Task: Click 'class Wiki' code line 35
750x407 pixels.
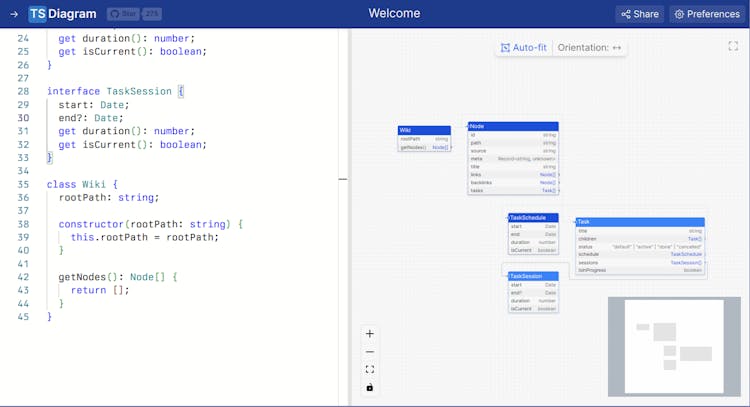Action: [82, 184]
